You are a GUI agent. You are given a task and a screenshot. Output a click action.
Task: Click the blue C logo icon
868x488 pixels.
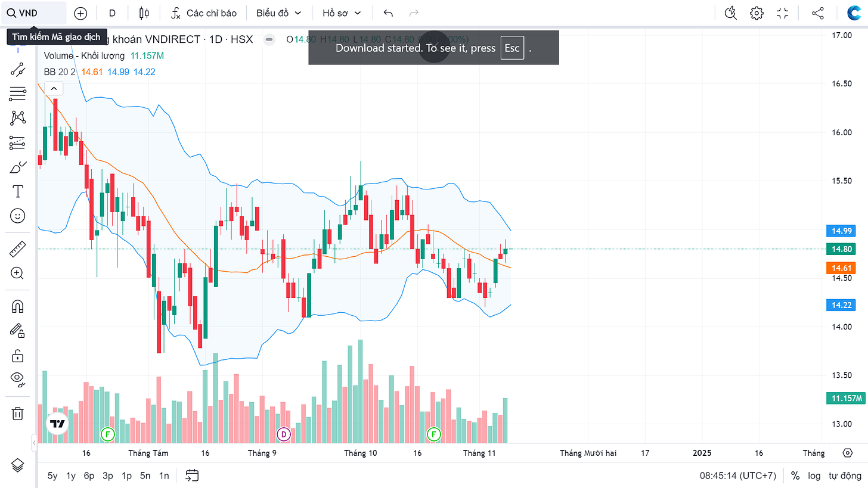tap(854, 13)
